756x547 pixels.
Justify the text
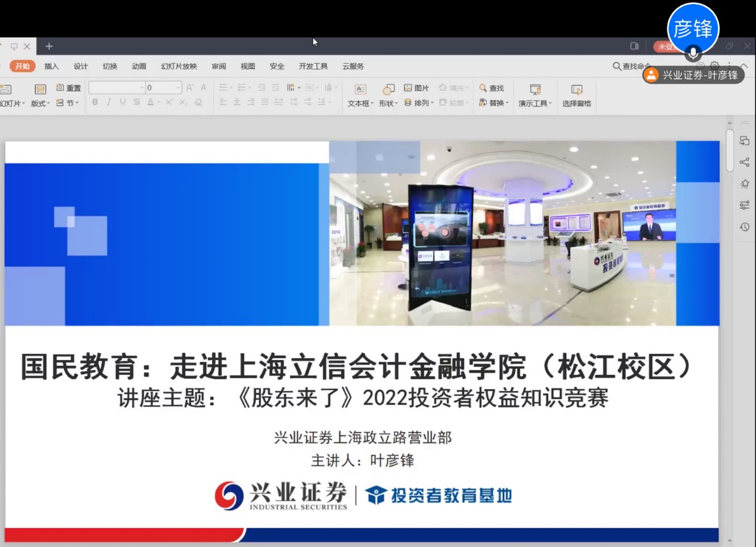pyautogui.click(x=265, y=102)
